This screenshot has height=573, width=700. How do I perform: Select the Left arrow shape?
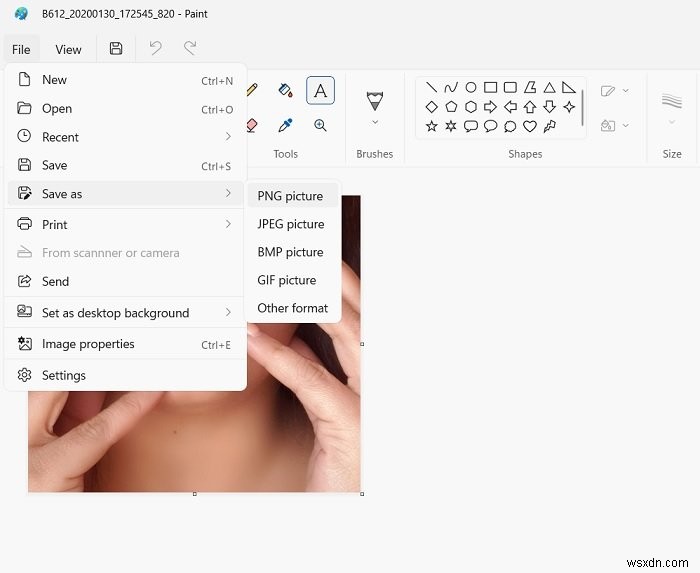tap(510, 107)
